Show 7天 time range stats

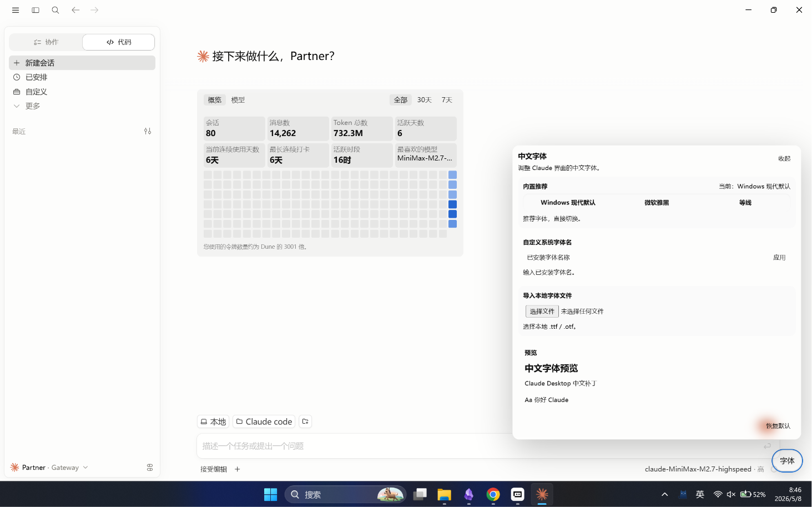pos(447,100)
